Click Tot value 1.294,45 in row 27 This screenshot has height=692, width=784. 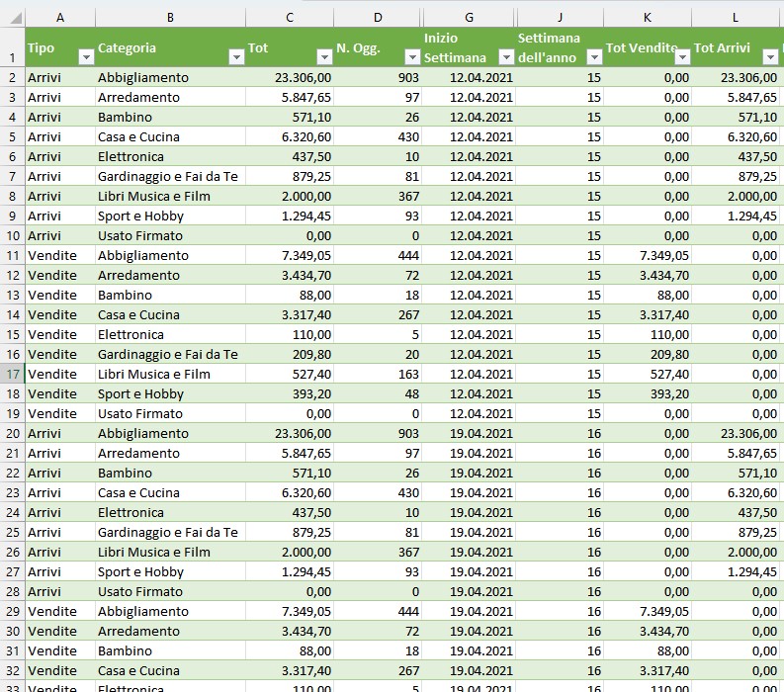point(290,571)
